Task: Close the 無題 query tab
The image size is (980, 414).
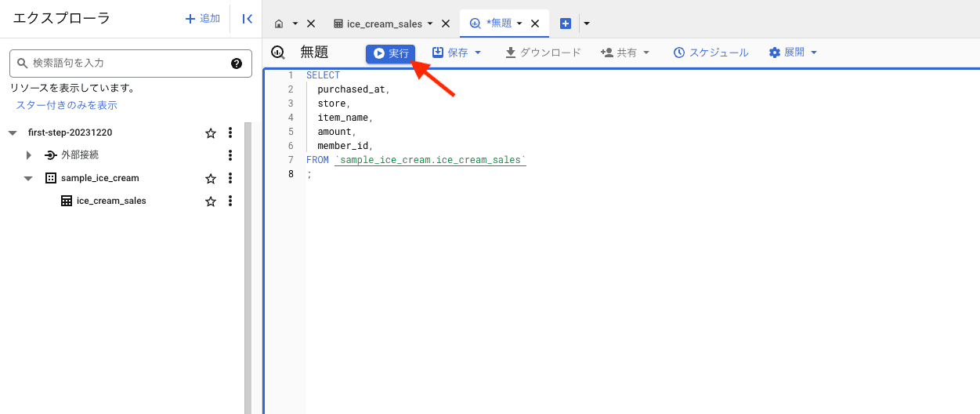Action: [535, 24]
